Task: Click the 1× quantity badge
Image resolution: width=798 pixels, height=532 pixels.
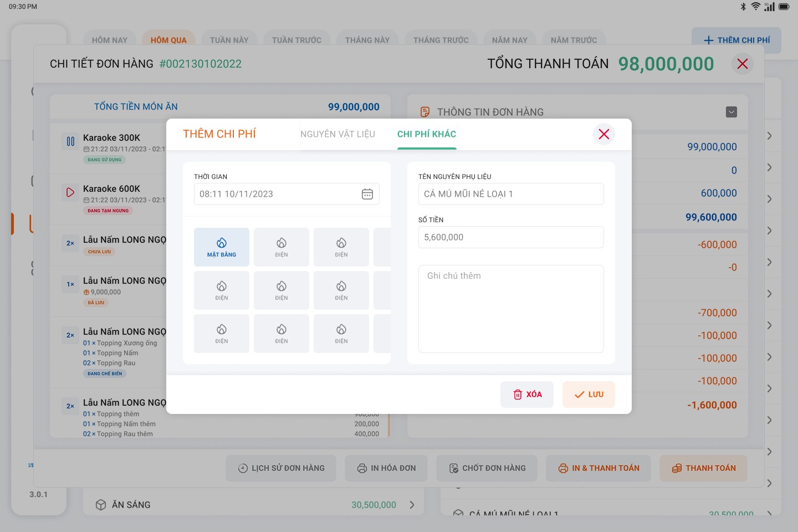Action: click(70, 284)
